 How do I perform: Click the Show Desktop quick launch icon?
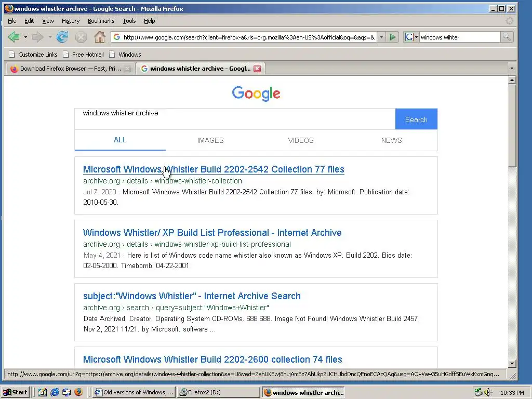click(42, 392)
